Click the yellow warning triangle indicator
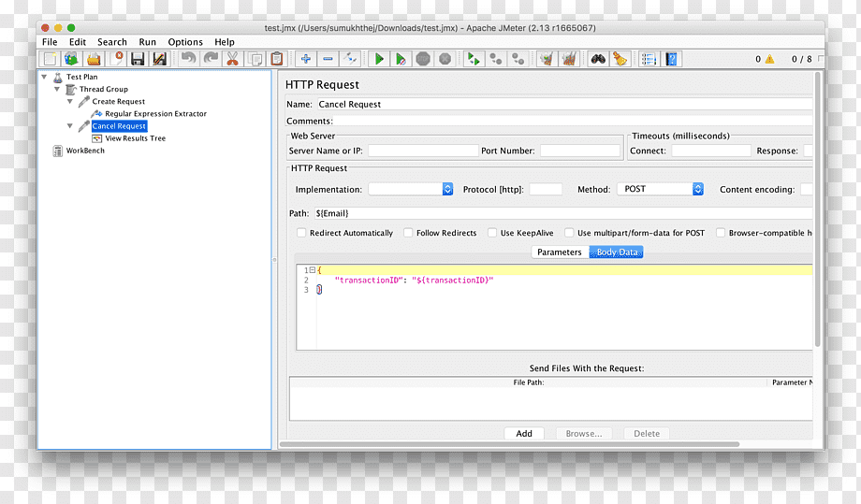861x504 pixels. tap(770, 59)
